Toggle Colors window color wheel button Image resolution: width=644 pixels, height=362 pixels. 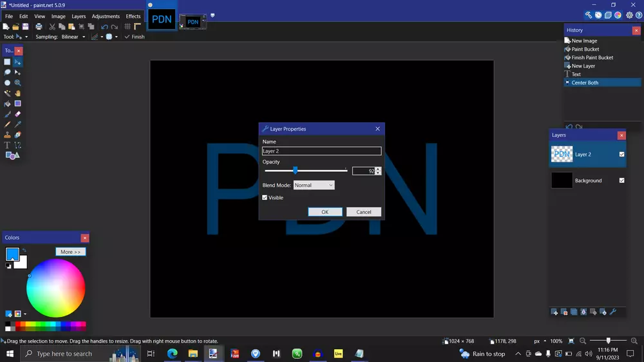click(x=618, y=15)
